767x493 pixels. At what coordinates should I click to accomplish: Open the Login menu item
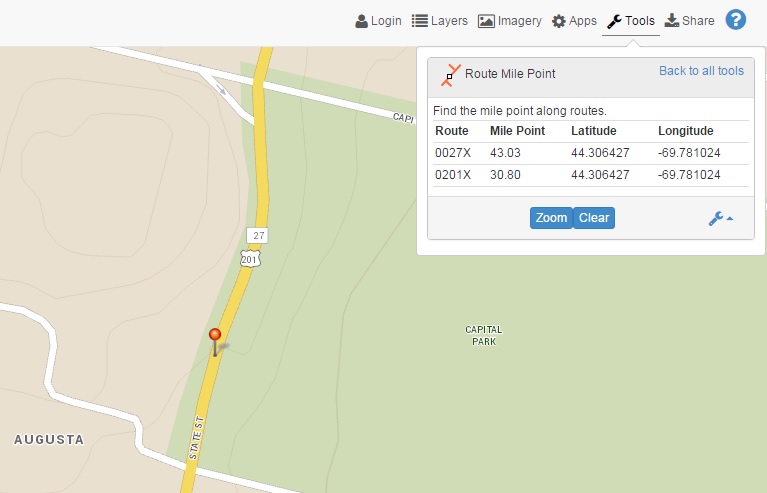[378, 21]
